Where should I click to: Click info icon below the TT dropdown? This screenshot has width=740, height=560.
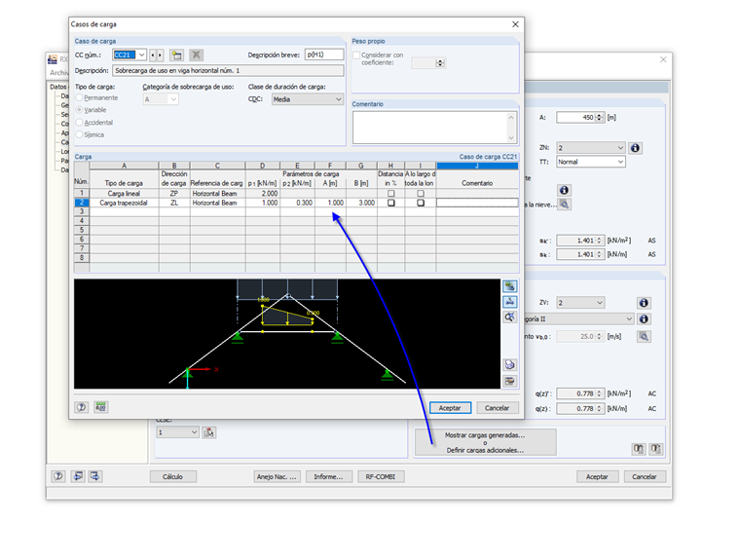point(564,190)
